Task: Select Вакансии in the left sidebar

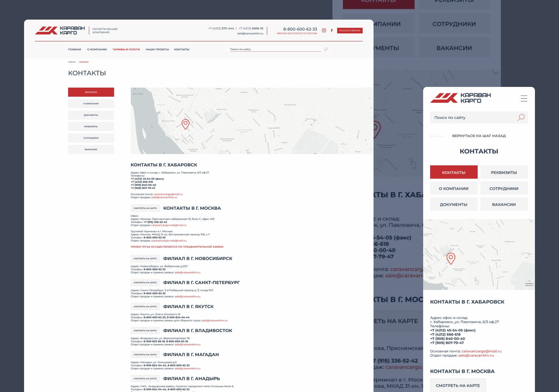Action: coord(91,149)
